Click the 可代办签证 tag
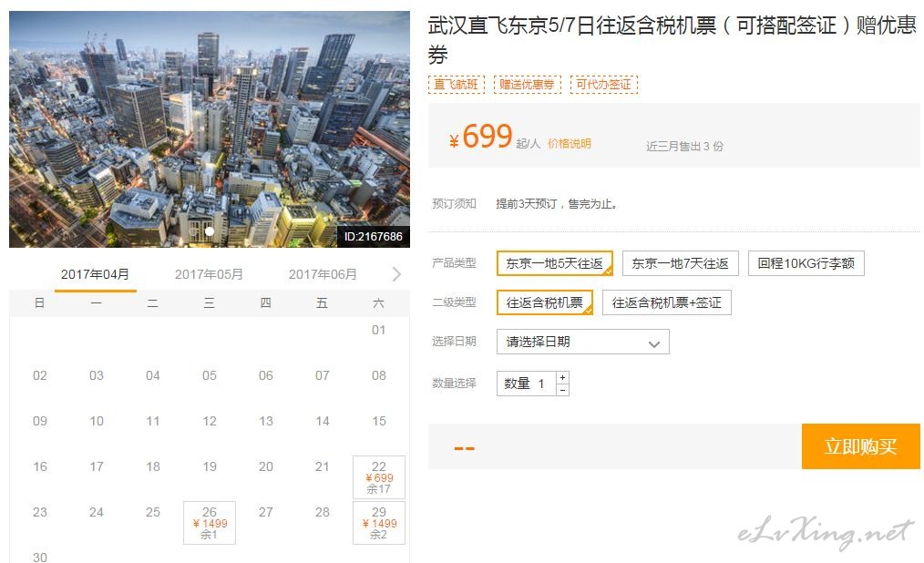The image size is (924, 563). pyautogui.click(x=604, y=84)
